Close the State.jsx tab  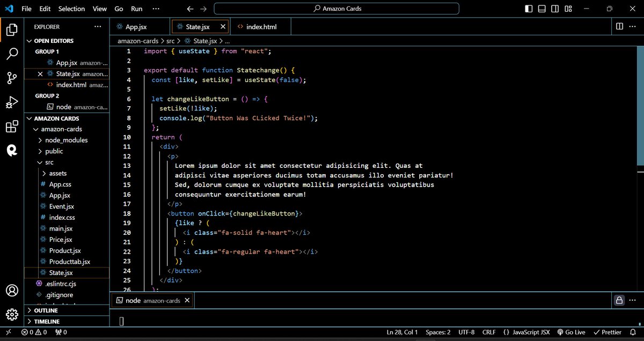(x=223, y=26)
